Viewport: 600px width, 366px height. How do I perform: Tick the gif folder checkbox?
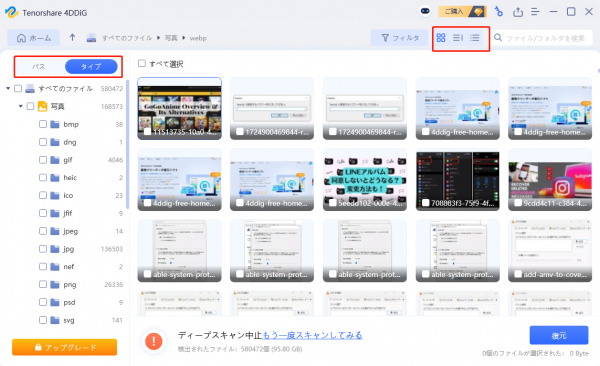click(43, 160)
